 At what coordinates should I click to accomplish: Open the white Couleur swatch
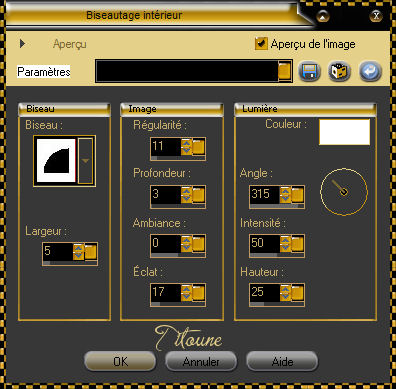click(x=344, y=132)
